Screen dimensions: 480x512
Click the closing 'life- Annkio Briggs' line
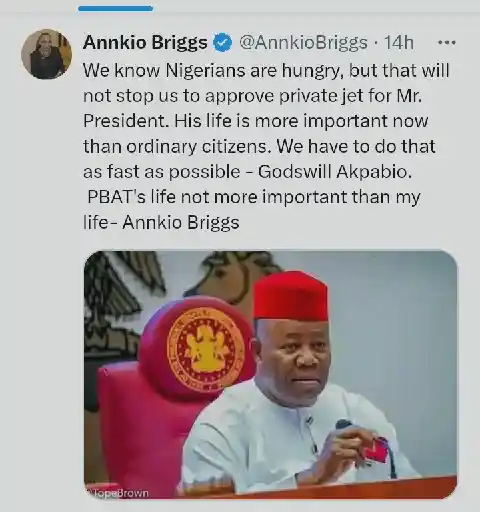click(161, 222)
